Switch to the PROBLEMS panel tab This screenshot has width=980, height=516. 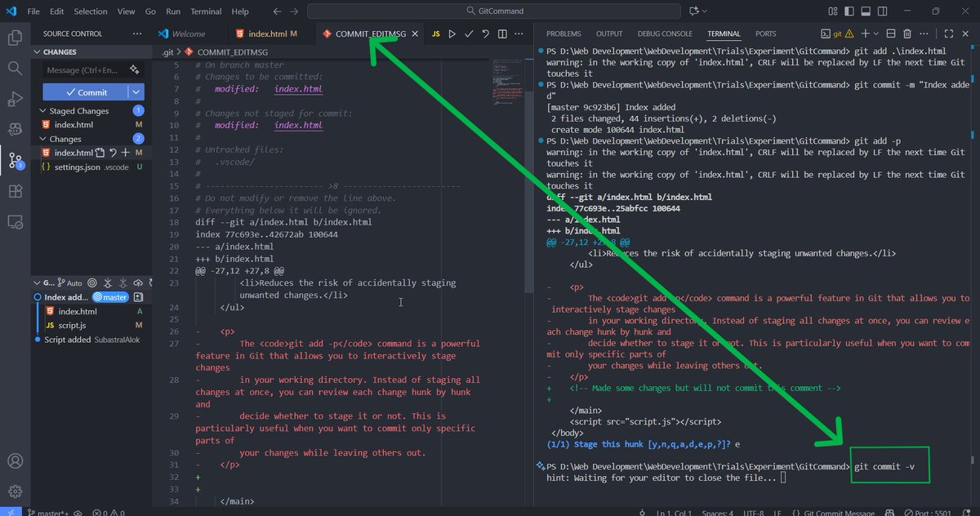(x=563, y=33)
